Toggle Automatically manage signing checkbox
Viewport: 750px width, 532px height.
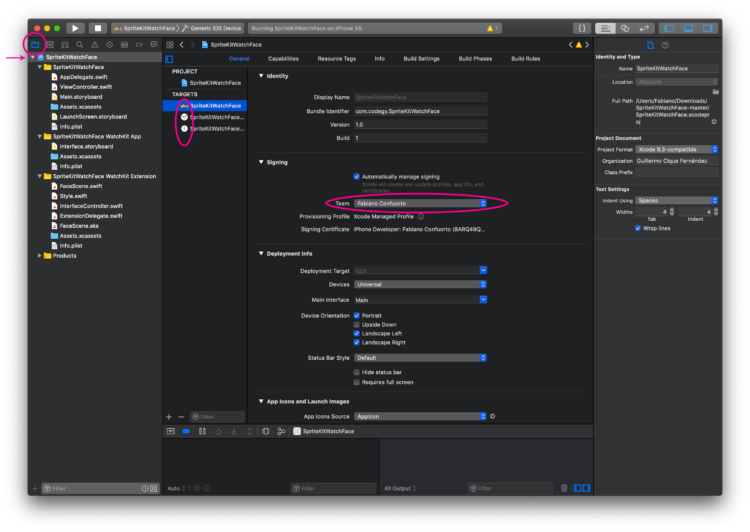tap(356, 177)
